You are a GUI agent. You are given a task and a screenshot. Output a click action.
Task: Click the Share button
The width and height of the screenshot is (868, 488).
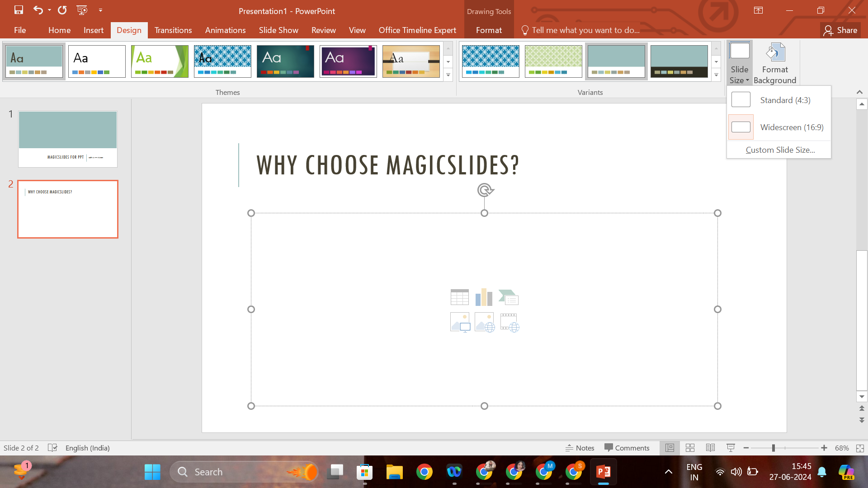pos(840,30)
